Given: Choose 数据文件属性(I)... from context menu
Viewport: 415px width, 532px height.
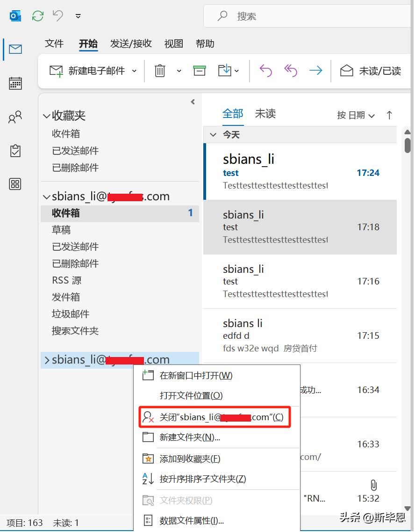Looking at the screenshot, I should pyautogui.click(x=217, y=520).
